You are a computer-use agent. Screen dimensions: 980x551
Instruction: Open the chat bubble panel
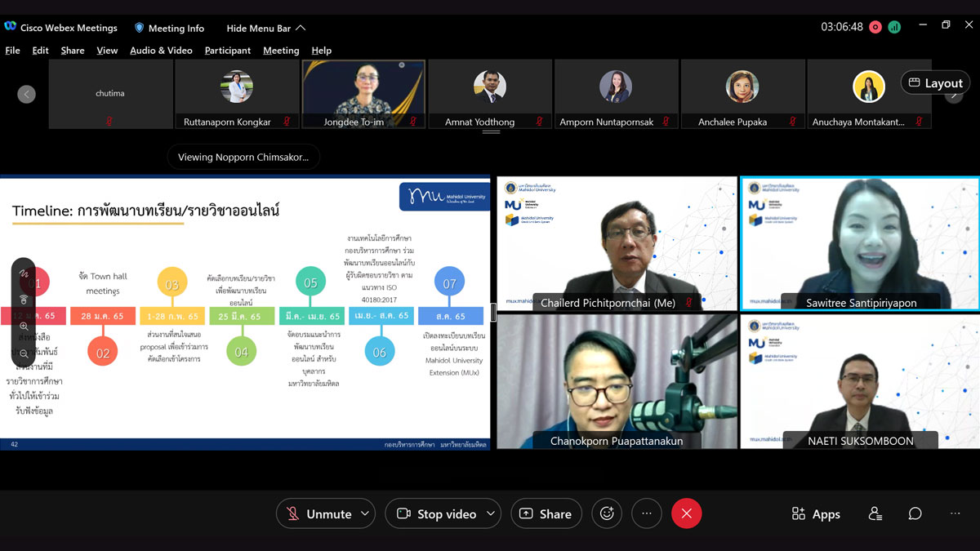tap(915, 513)
